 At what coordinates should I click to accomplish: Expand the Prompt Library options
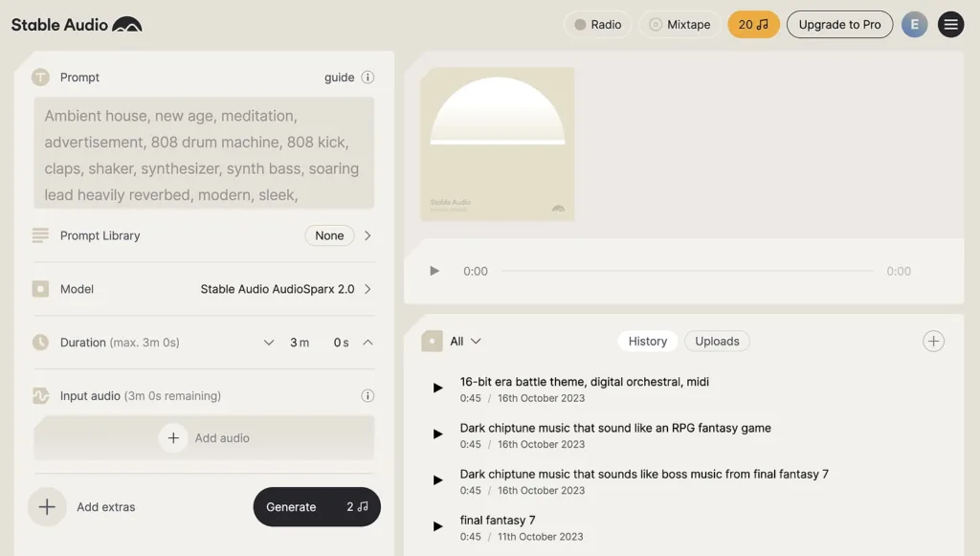[x=367, y=235]
